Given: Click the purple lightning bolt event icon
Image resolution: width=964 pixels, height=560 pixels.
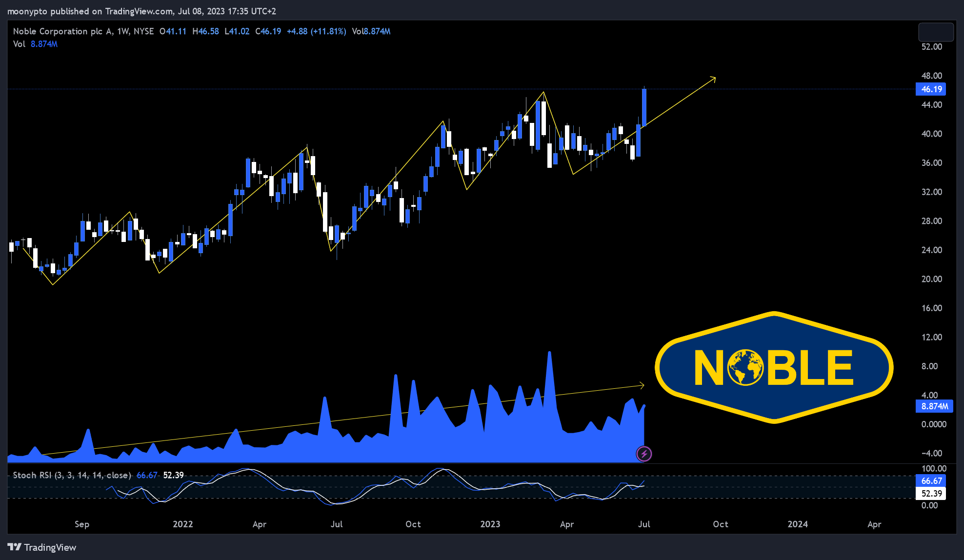Looking at the screenshot, I should point(644,454).
